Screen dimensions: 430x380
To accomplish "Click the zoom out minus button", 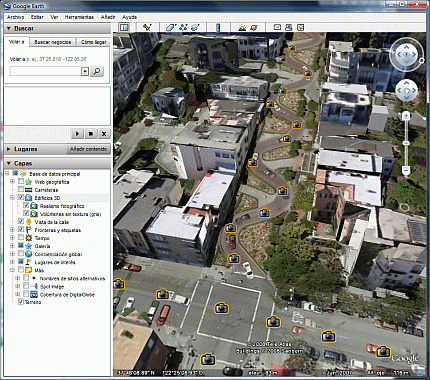I will [406, 170].
